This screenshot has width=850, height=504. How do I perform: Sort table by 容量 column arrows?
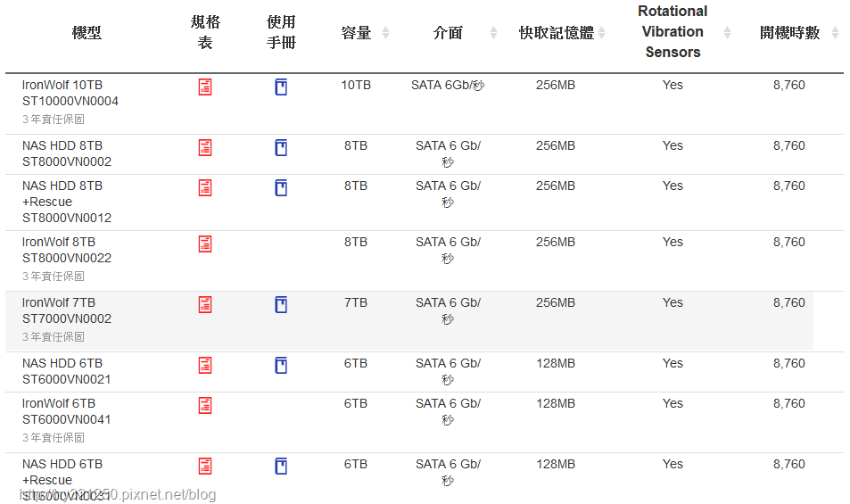click(x=385, y=32)
